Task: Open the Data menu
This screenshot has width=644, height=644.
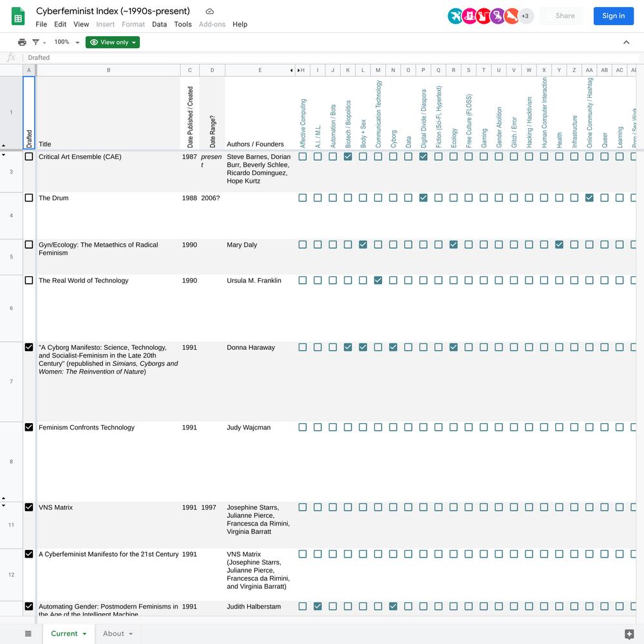Action: click(159, 24)
